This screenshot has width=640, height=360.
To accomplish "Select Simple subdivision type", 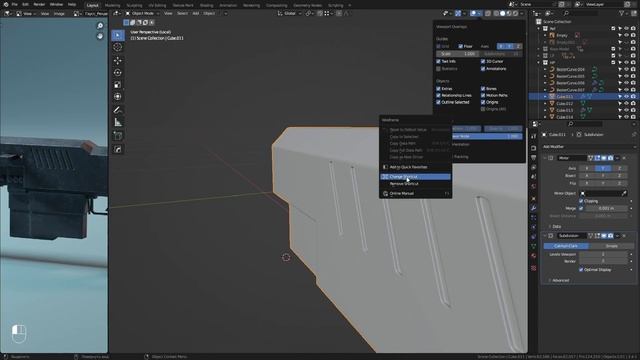I will coord(611,246).
